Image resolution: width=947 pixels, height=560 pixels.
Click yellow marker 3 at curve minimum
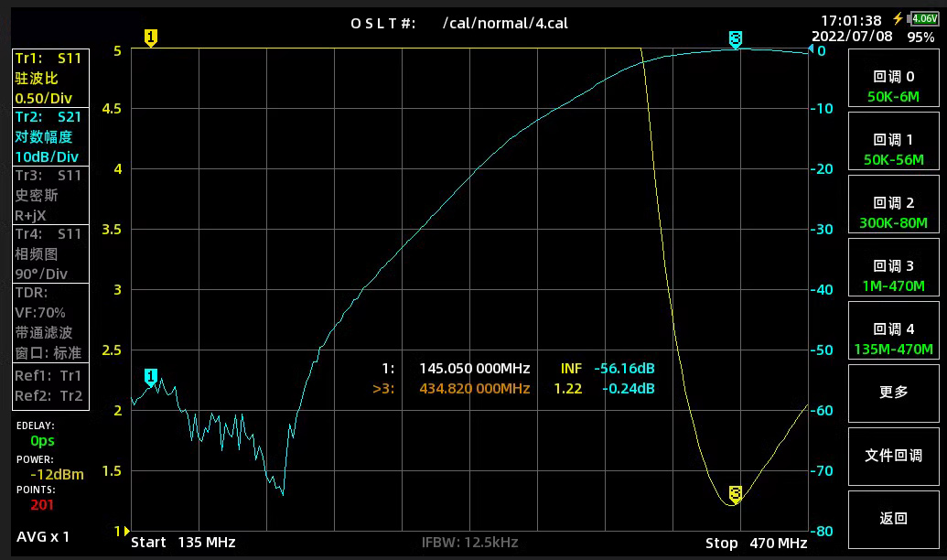(x=736, y=494)
